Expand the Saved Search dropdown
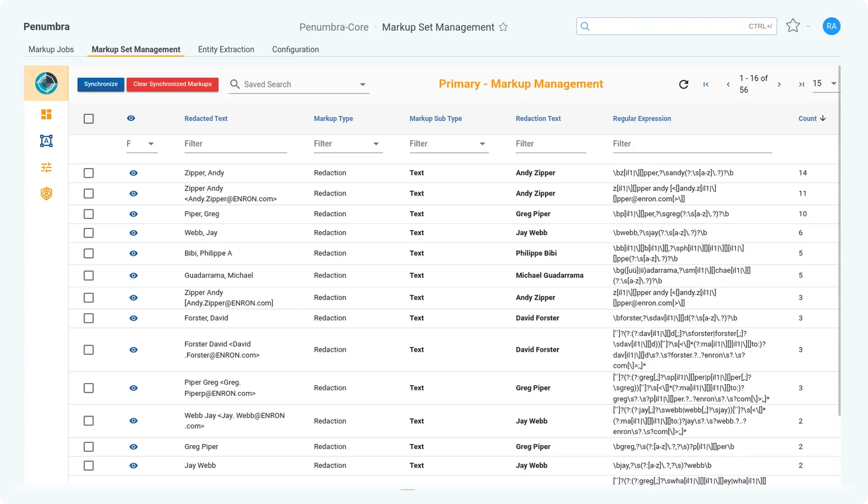The width and height of the screenshot is (868, 504). pos(362,85)
